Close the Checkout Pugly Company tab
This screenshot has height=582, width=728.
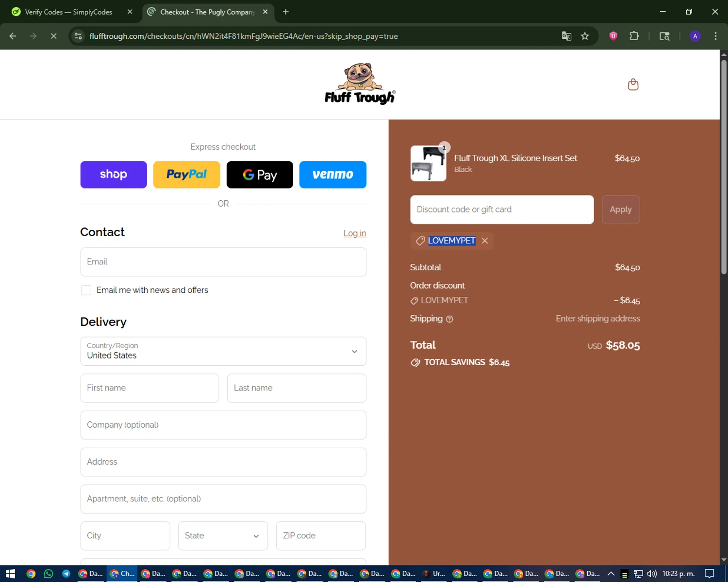tap(265, 12)
